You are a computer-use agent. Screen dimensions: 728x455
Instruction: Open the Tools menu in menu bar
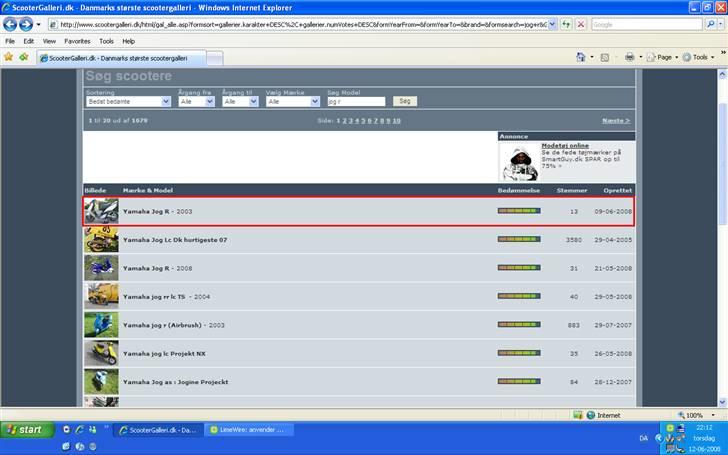[x=106, y=41]
